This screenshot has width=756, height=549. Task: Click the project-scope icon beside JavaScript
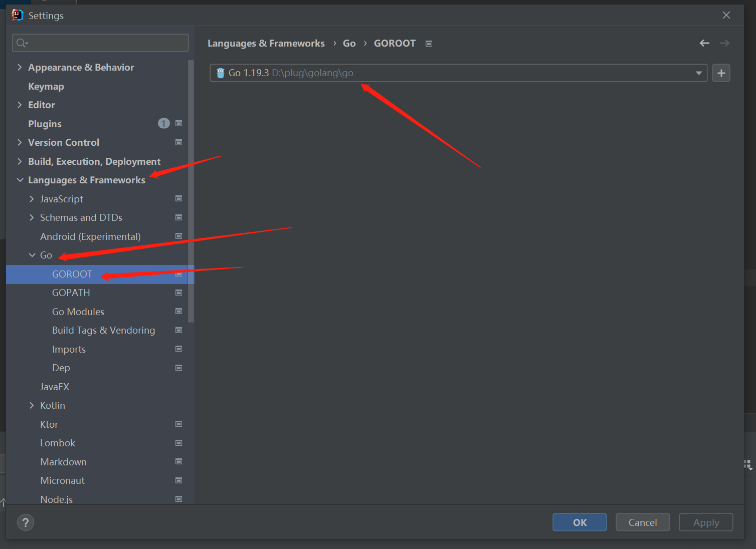click(x=178, y=199)
